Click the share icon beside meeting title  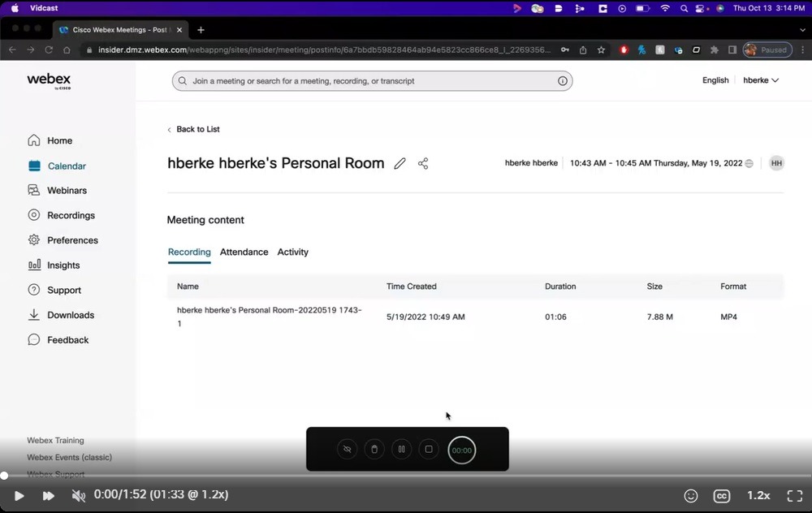[423, 164]
